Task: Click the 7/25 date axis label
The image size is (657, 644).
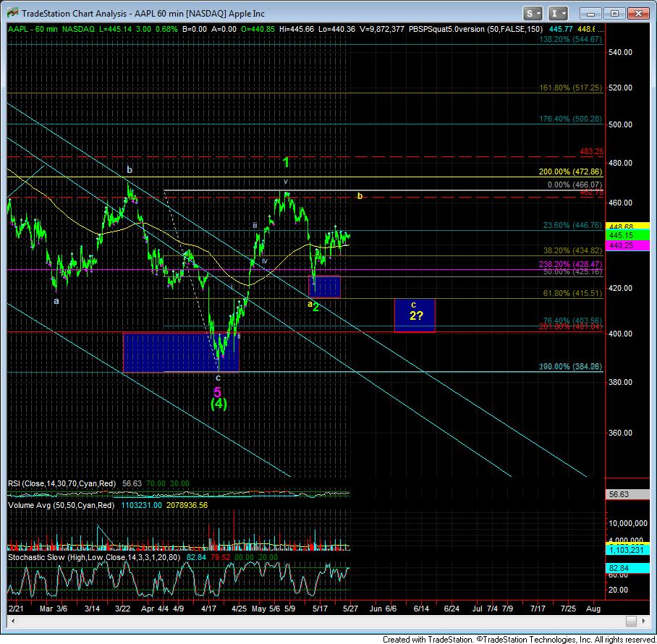Action: 568,609
